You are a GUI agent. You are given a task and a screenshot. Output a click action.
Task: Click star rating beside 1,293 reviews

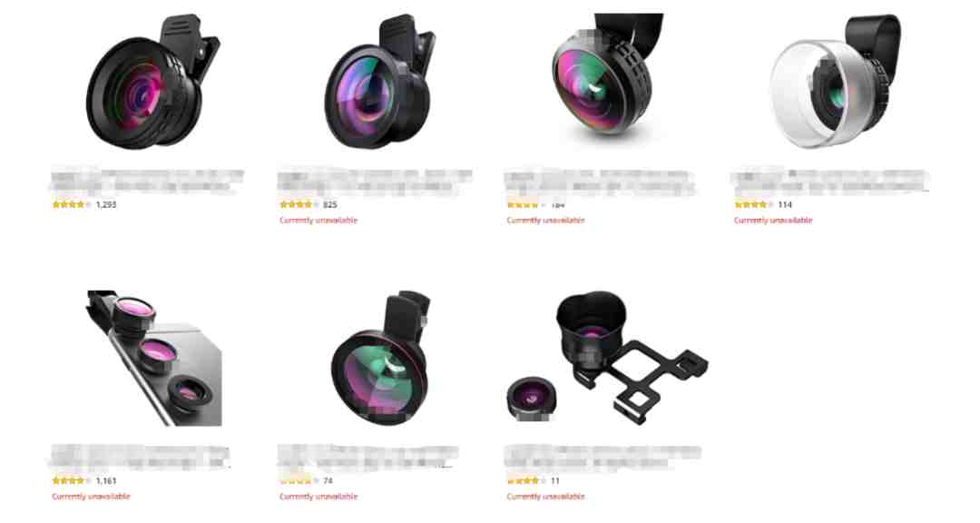[72, 204]
